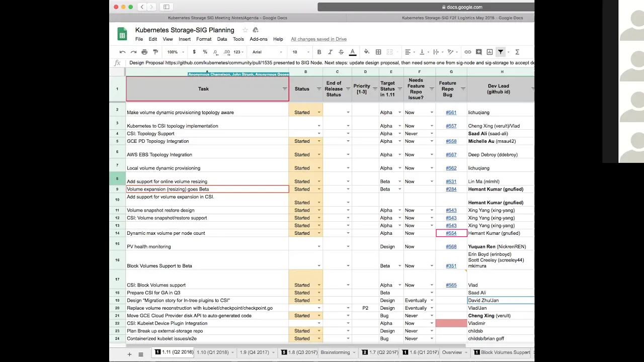Open feature repo bug link #568
This screenshot has width=644, height=362.
451,247
